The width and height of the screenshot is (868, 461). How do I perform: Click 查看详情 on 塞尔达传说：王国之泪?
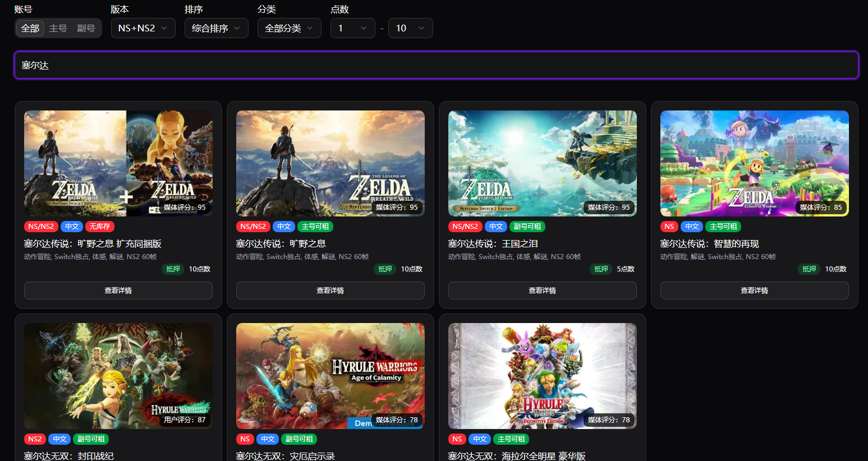[x=542, y=291]
